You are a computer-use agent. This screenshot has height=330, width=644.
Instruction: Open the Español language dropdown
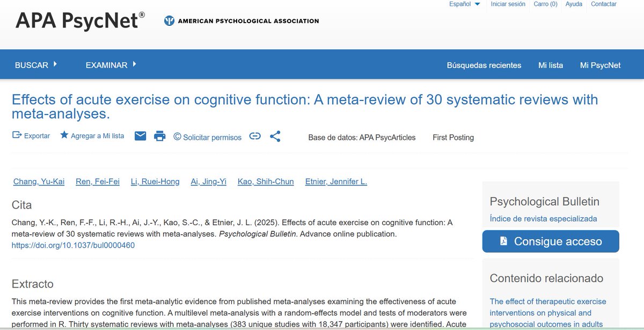pyautogui.click(x=465, y=4)
